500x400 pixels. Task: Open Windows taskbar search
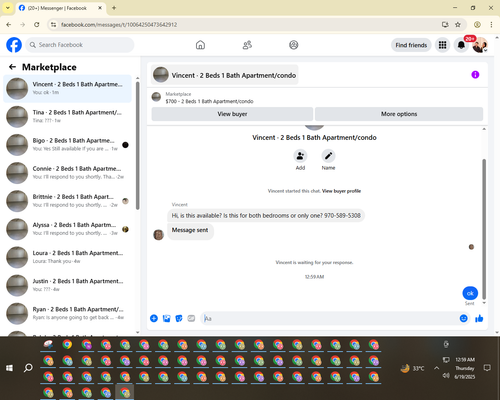point(28,368)
